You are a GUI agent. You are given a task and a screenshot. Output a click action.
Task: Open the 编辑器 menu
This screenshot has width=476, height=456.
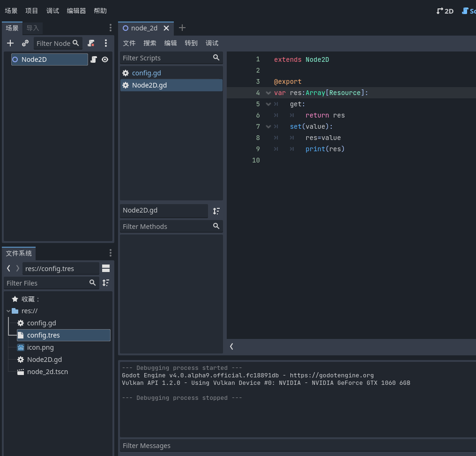pyautogui.click(x=76, y=11)
